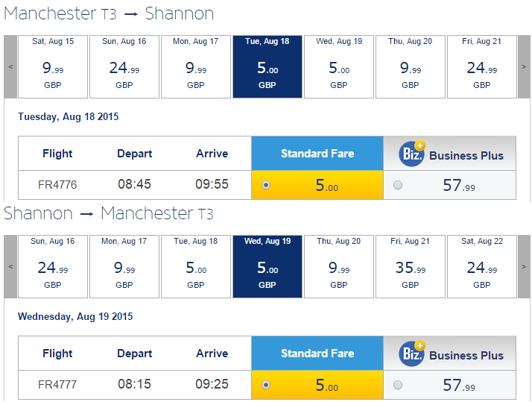This screenshot has height=402, width=532.
Task: Select Business Plus 57.99 for flight FR4777
Action: click(x=398, y=385)
